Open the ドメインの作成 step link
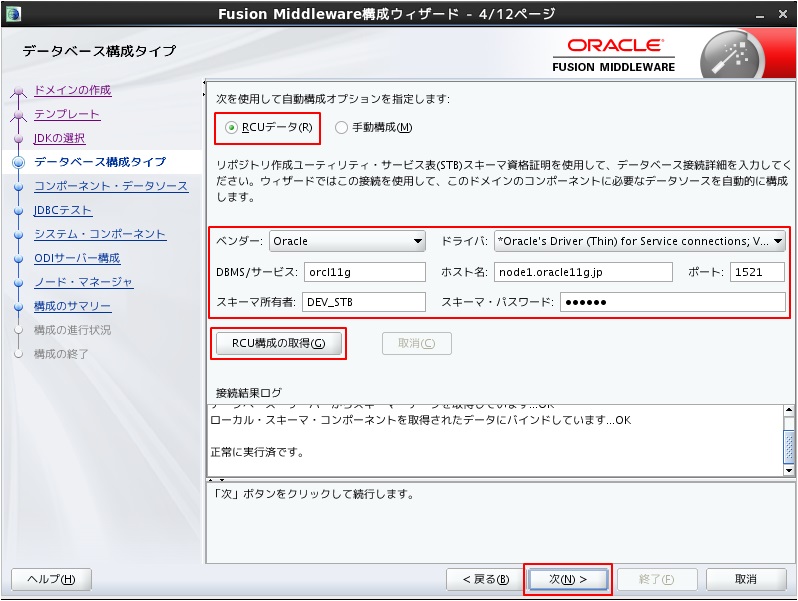798x601 pixels. click(x=73, y=90)
